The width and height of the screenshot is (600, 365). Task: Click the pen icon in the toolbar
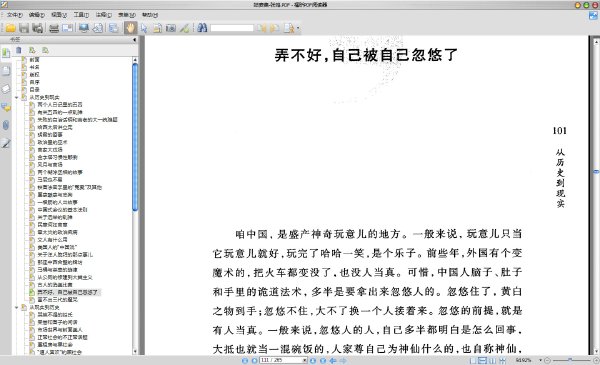pyautogui.click(x=184, y=28)
